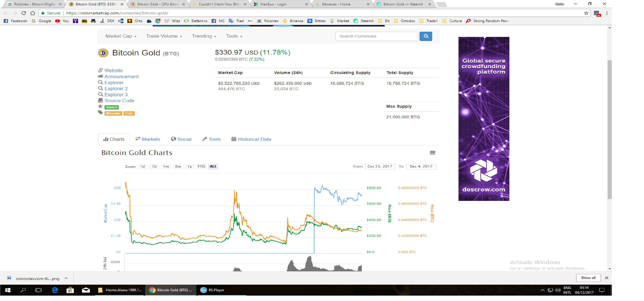Click the blue search magnifier button

(426, 36)
